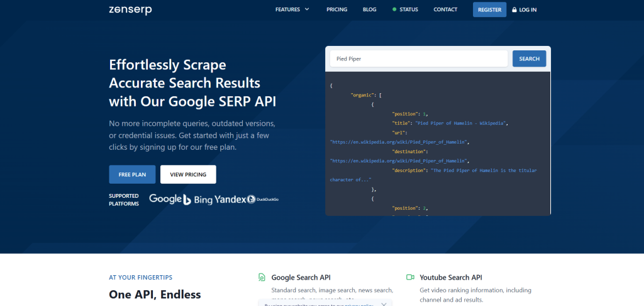Go to the Pricing page
This screenshot has width=644, height=306.
[337, 9]
